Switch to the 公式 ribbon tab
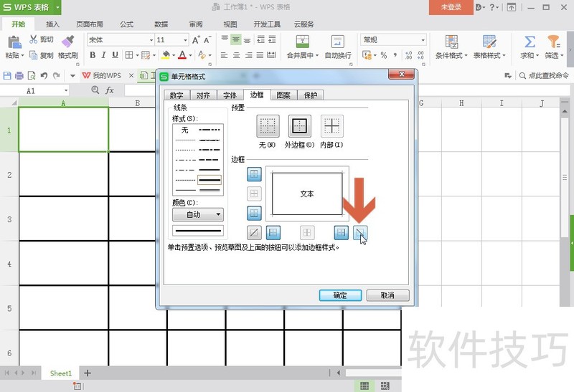The height and width of the screenshot is (392, 574). click(127, 24)
